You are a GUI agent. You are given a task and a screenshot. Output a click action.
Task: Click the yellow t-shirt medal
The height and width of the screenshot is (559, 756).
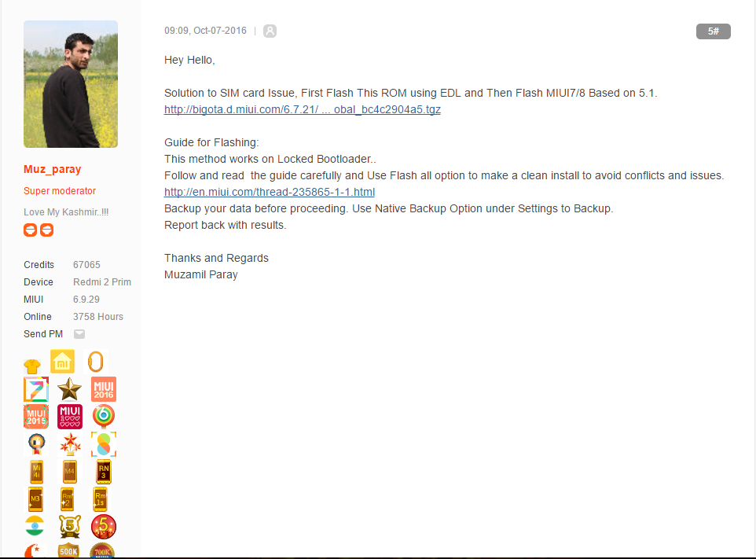click(x=32, y=366)
